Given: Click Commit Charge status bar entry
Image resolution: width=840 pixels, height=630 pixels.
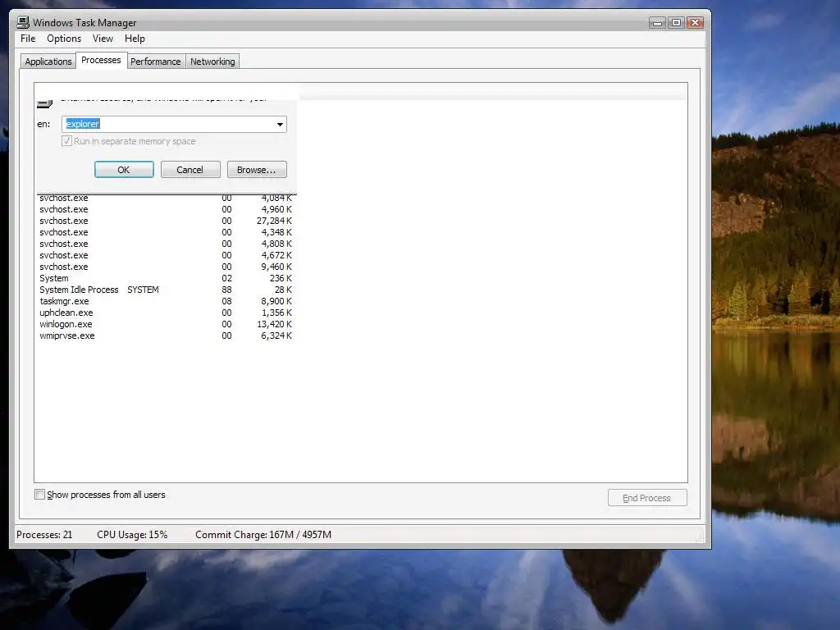Looking at the screenshot, I should click(263, 535).
